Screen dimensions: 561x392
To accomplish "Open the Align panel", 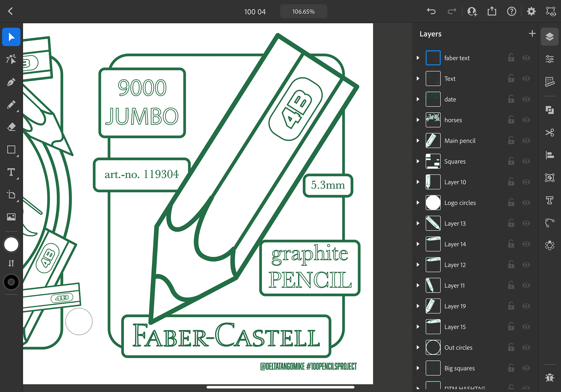I will [550, 155].
